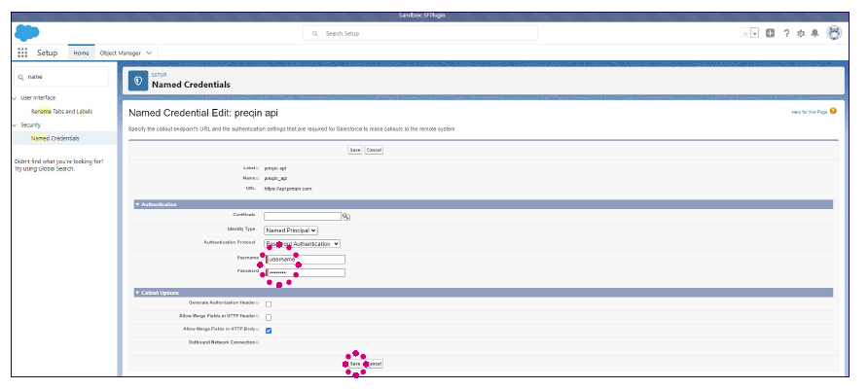The height and width of the screenshot is (389, 868).
Task: Click the Certificate input field
Action: [303, 216]
